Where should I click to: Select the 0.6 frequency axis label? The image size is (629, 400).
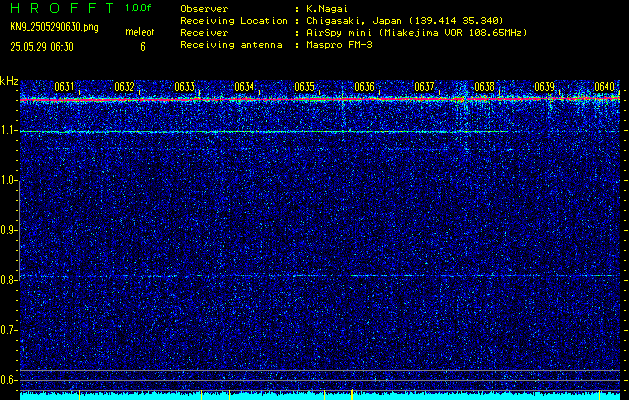tap(7, 380)
